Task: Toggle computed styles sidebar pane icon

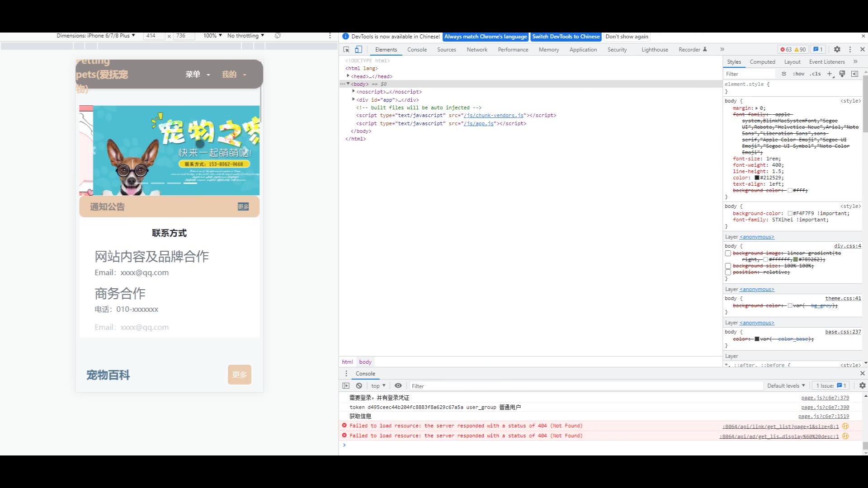Action: coord(854,74)
